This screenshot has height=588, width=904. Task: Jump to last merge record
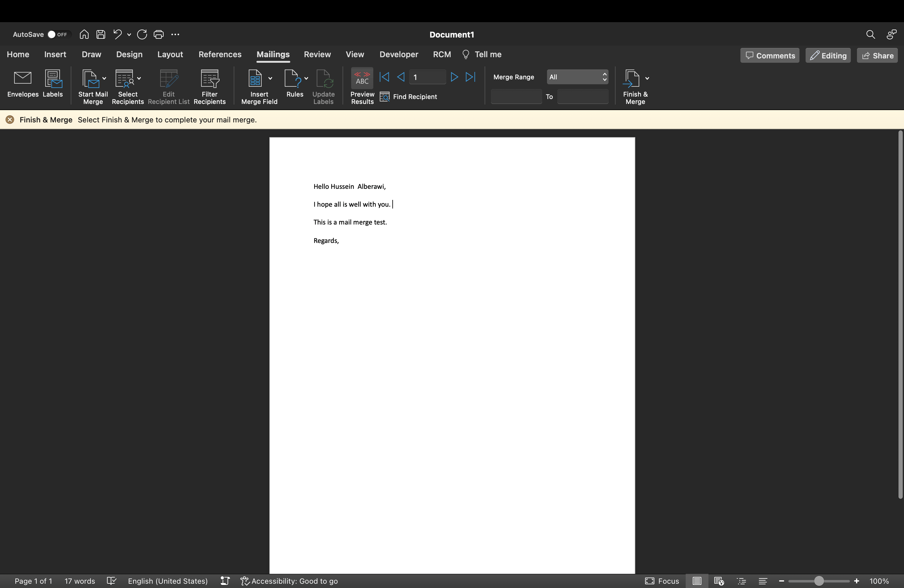point(470,77)
